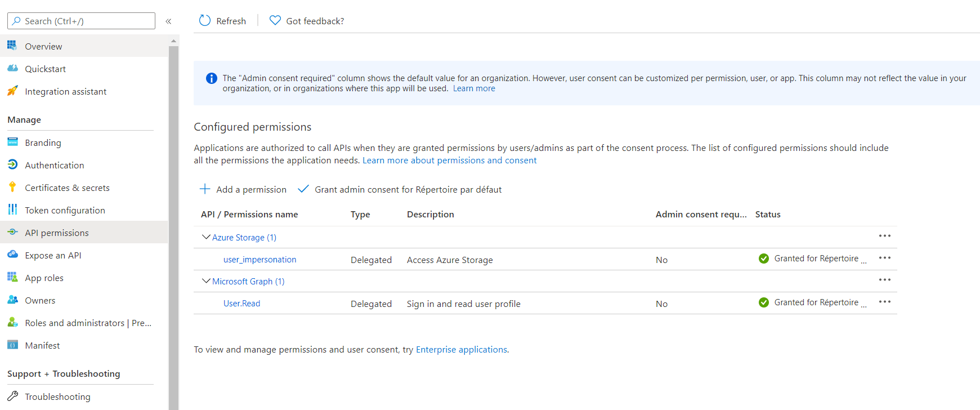Click the API permissions icon in sidebar
Viewport: 980px width, 410px height.
coord(12,232)
